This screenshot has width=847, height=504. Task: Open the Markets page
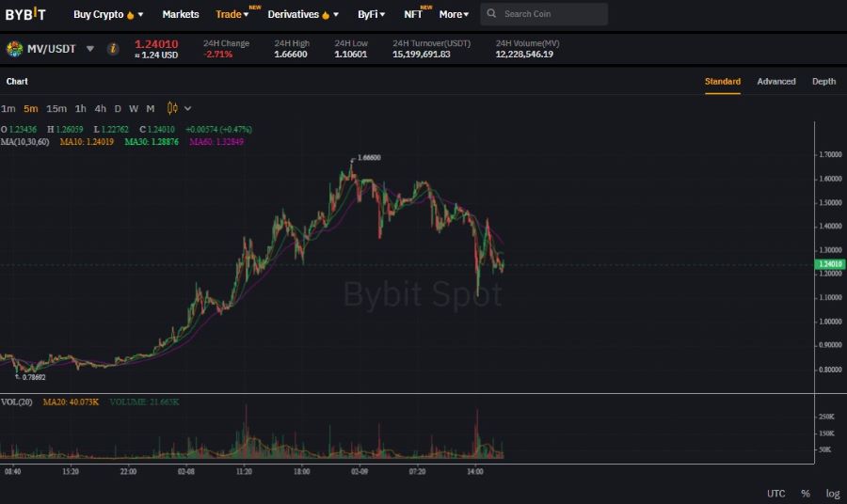(x=181, y=14)
